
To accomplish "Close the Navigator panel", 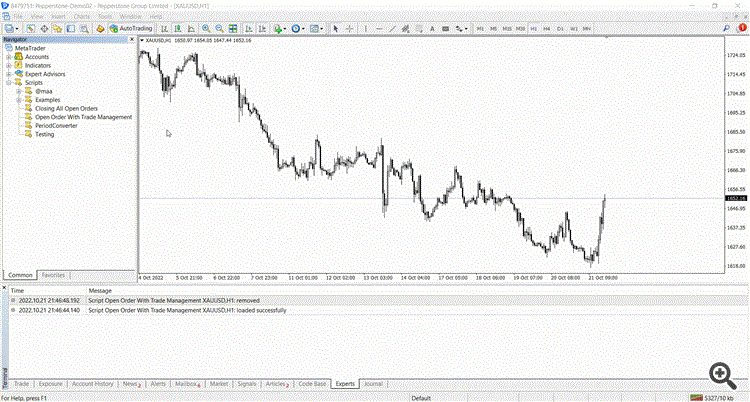I will tap(133, 40).
